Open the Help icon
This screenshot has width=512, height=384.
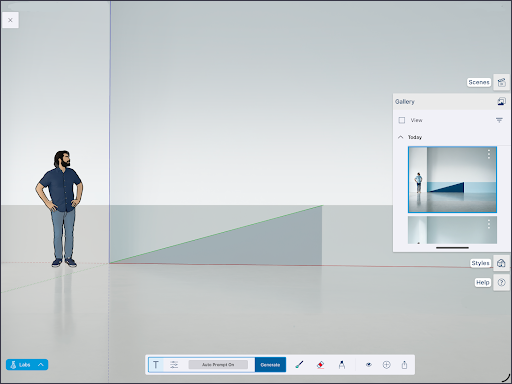pos(501,283)
